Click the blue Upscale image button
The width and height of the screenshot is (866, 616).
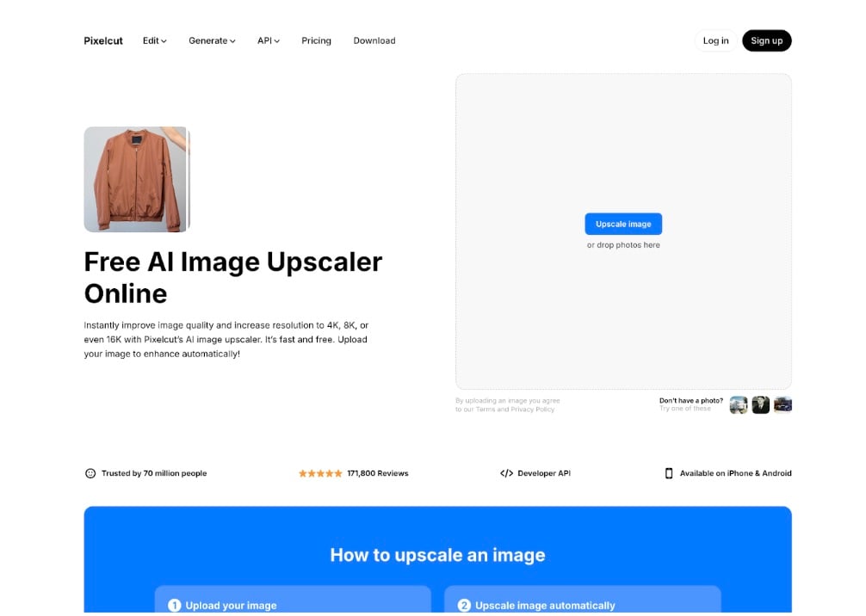(623, 224)
